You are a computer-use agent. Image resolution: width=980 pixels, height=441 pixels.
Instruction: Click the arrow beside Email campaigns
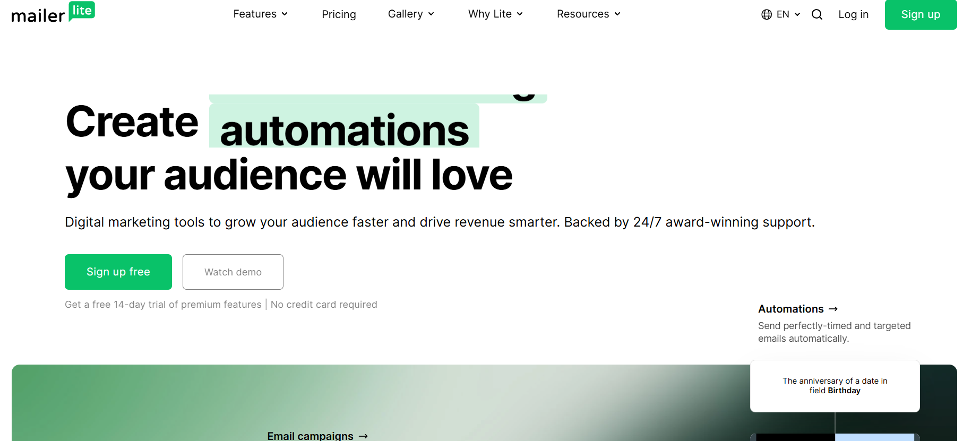[x=363, y=436]
